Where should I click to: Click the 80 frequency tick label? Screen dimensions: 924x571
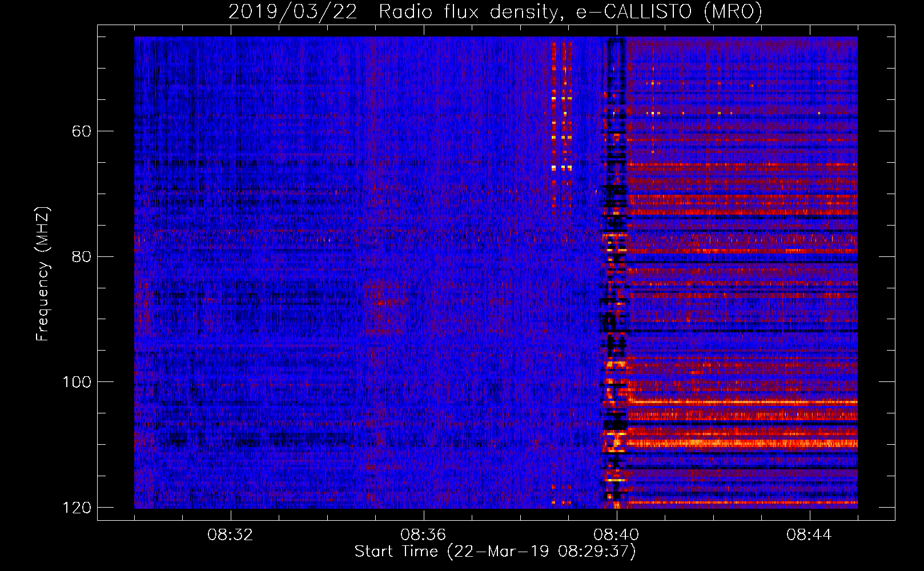pyautogui.click(x=82, y=256)
